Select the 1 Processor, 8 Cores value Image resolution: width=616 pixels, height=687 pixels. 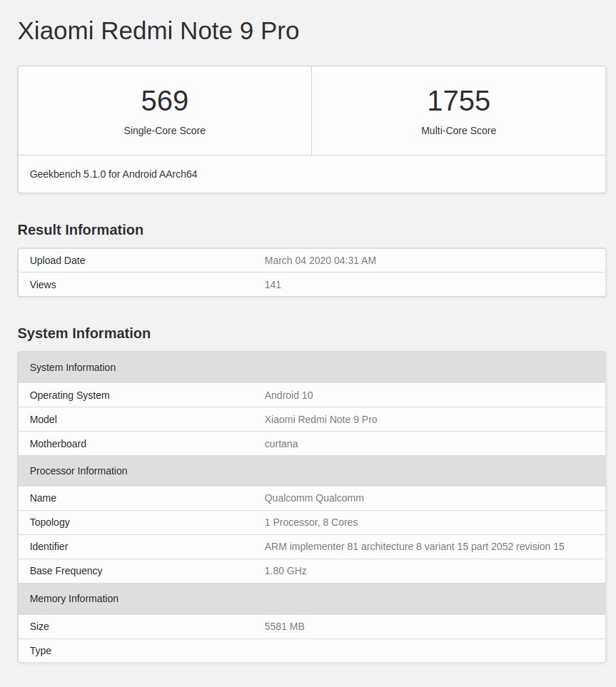[310, 522]
